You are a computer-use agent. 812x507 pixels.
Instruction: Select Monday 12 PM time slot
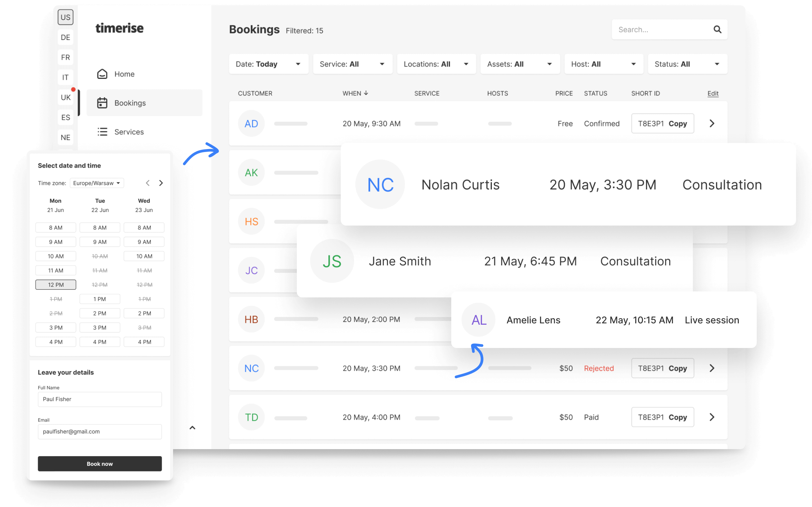[x=56, y=285]
